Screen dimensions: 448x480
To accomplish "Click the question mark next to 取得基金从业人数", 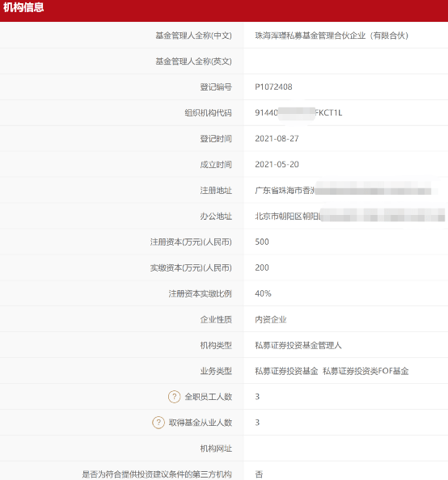I will click(x=158, y=423).
